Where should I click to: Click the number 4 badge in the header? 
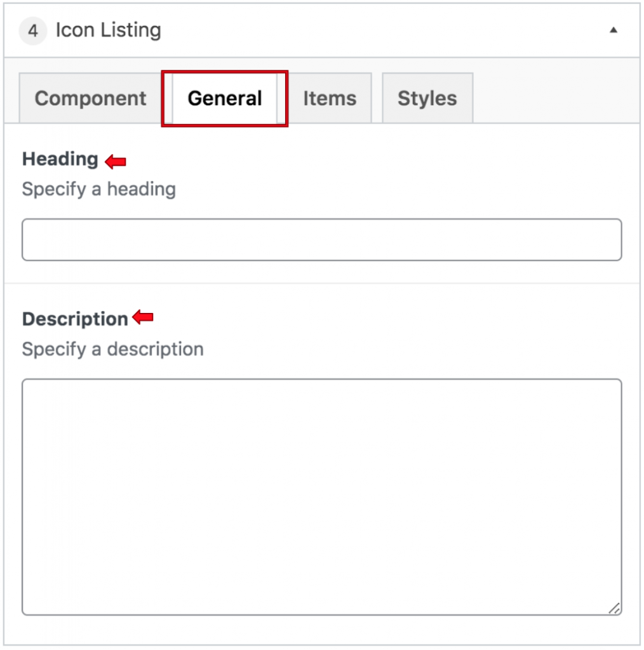point(33,30)
